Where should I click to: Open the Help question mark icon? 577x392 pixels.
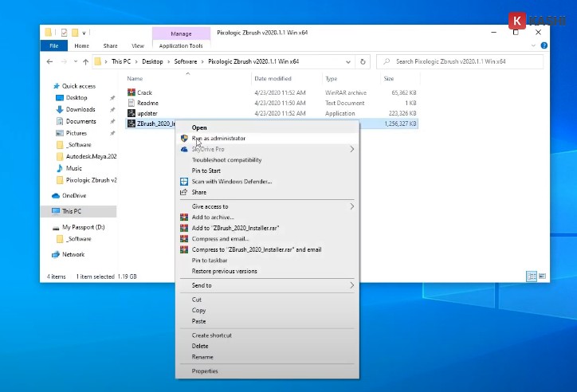click(x=544, y=45)
